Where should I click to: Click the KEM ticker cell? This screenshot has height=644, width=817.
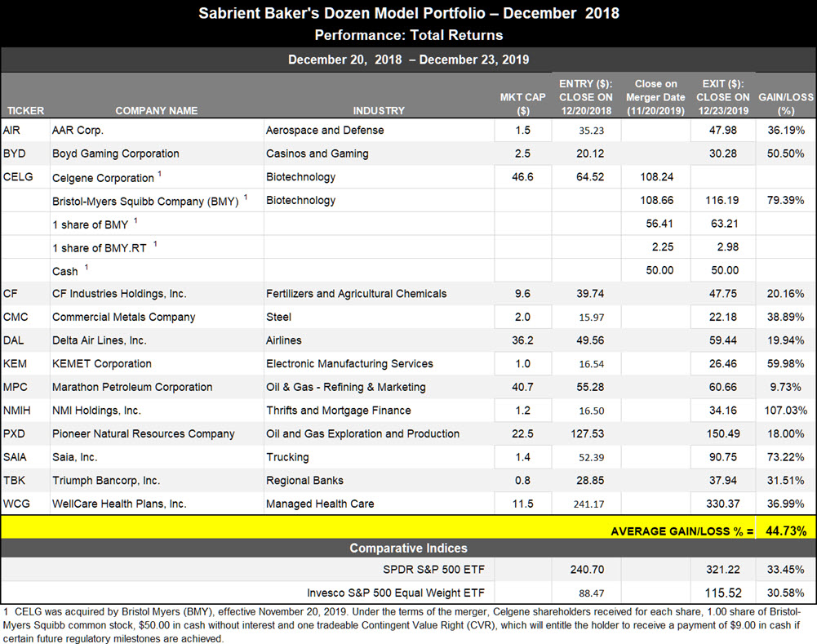pyautogui.click(x=15, y=364)
